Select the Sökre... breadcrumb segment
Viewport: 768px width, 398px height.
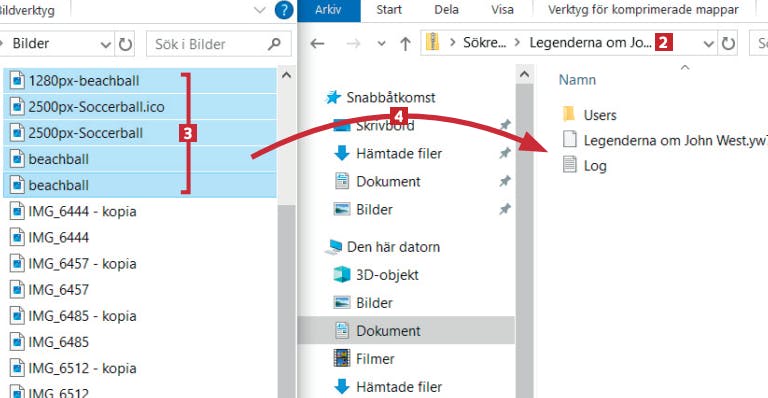[x=484, y=43]
